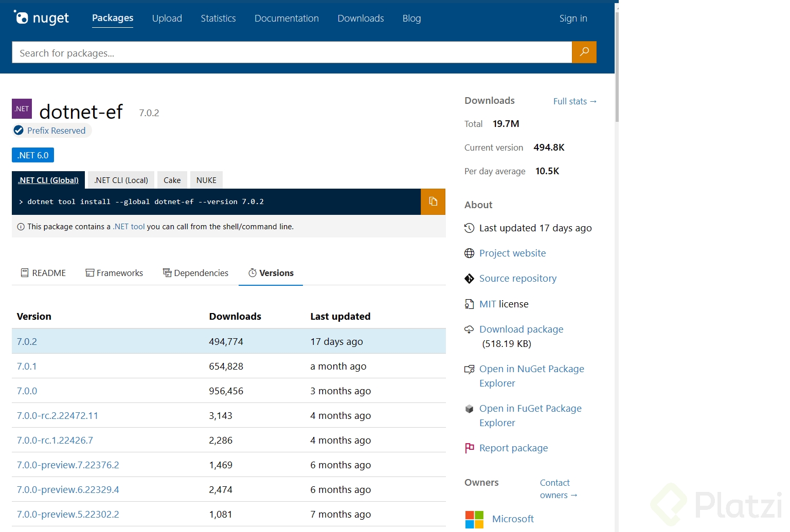790x532 pixels.
Task: Click the globe icon beside Project website
Action: coord(469,253)
